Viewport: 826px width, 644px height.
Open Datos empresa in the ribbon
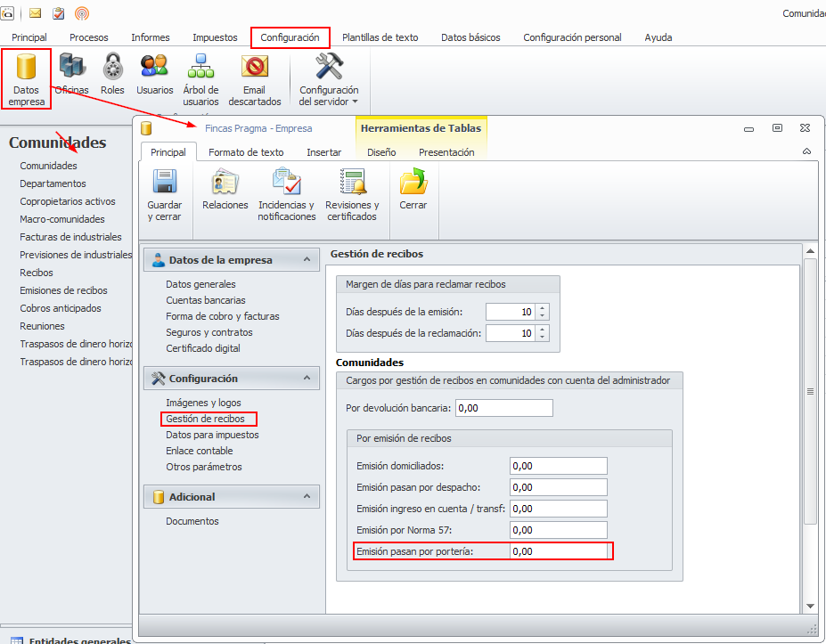click(26, 79)
